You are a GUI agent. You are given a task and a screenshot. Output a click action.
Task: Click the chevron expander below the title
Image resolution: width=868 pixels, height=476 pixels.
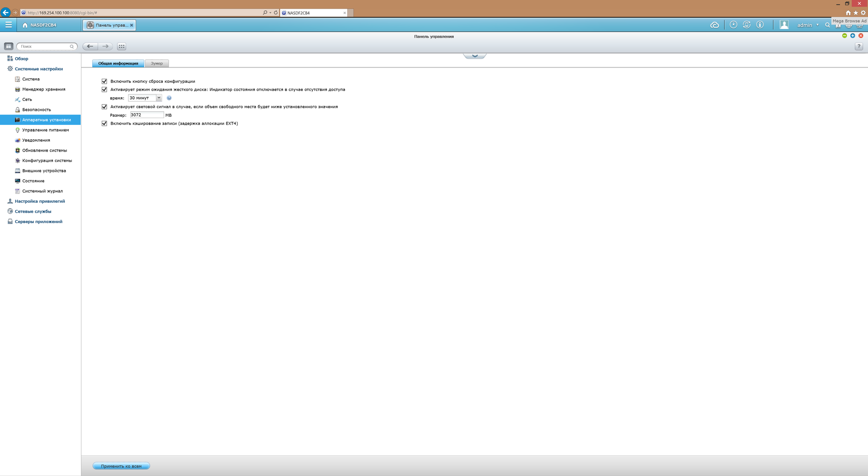click(x=475, y=56)
